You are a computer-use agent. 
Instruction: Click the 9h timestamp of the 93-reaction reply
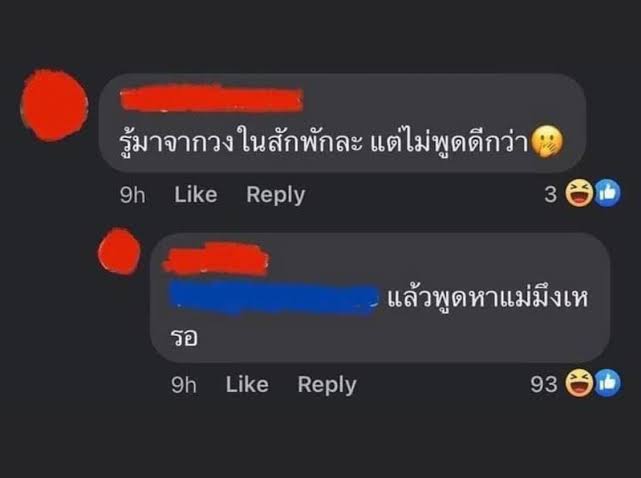(x=184, y=385)
